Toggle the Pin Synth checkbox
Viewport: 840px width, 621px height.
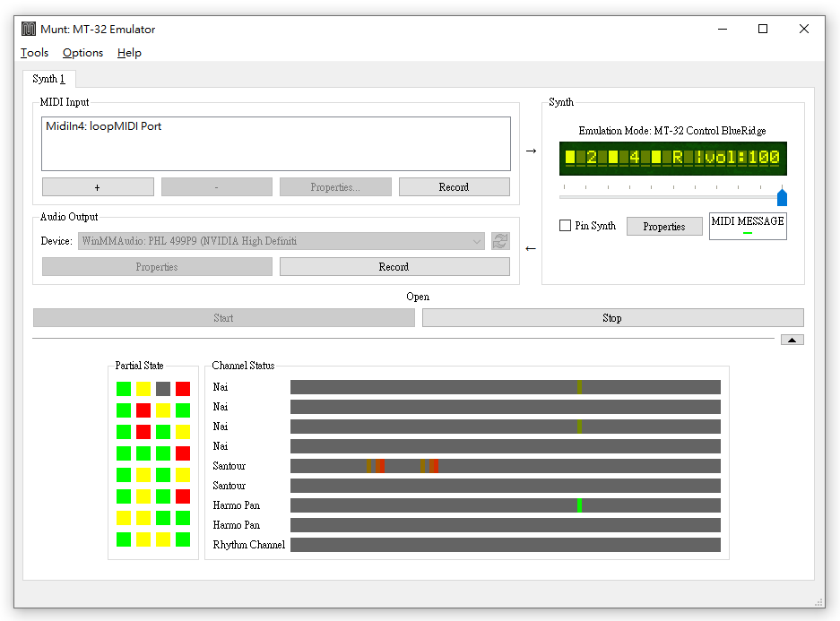[x=565, y=226]
